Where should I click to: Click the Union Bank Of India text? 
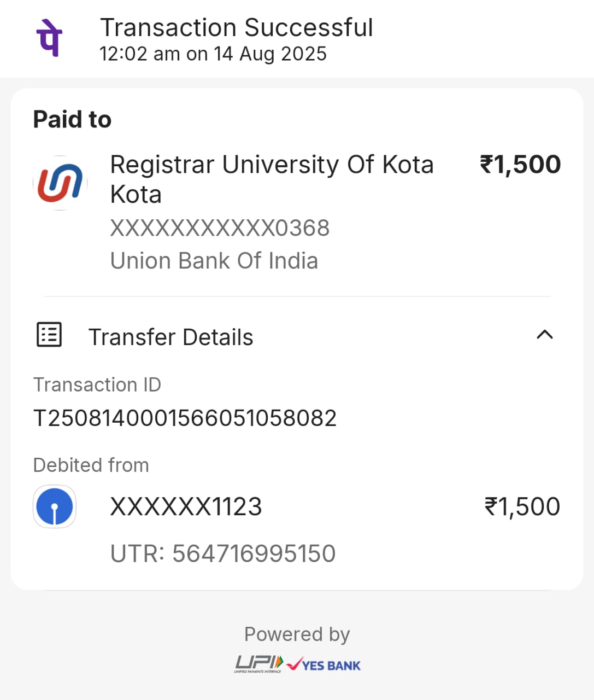tap(214, 261)
